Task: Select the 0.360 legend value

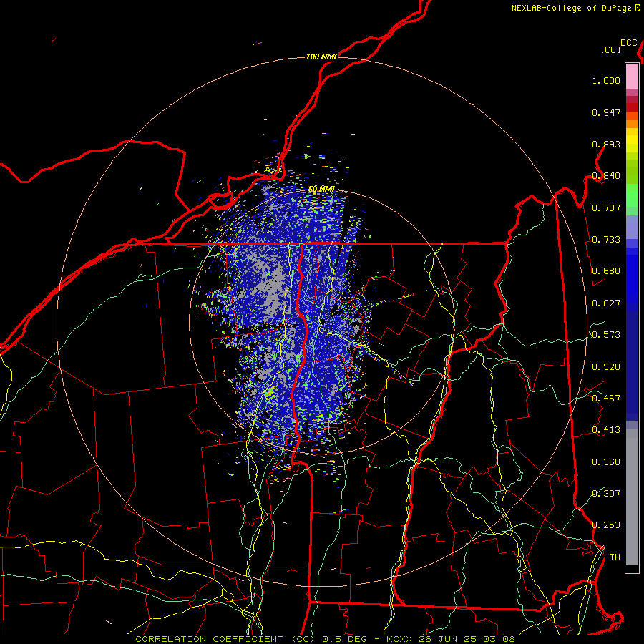Action: coord(606,462)
